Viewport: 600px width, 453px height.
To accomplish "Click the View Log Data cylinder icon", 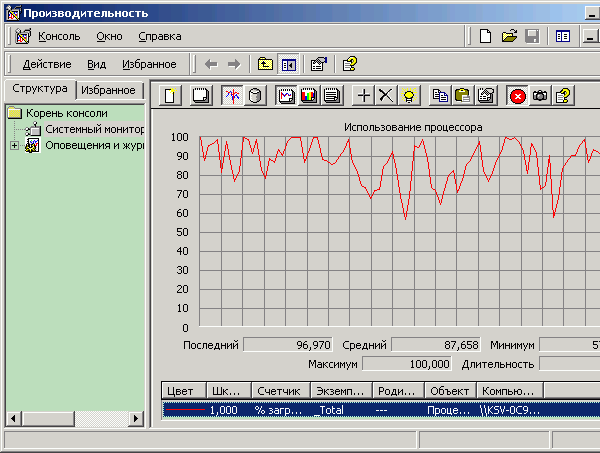I will tap(255, 96).
